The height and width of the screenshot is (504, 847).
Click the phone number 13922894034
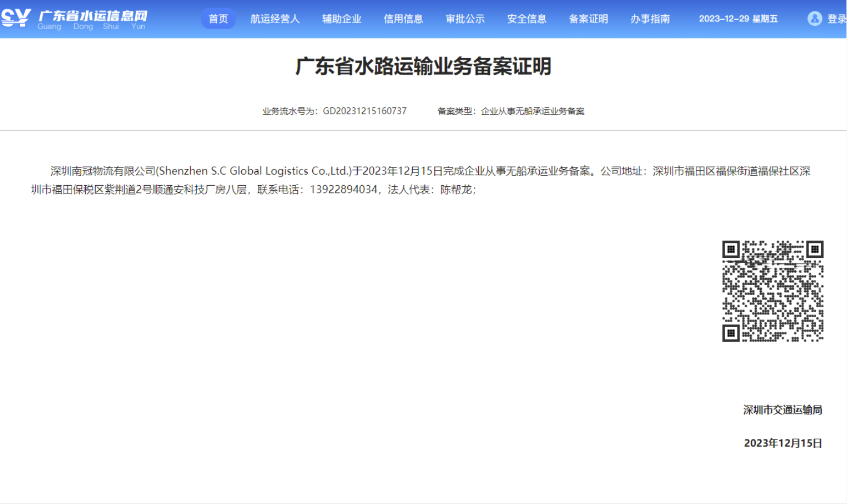pyautogui.click(x=344, y=190)
